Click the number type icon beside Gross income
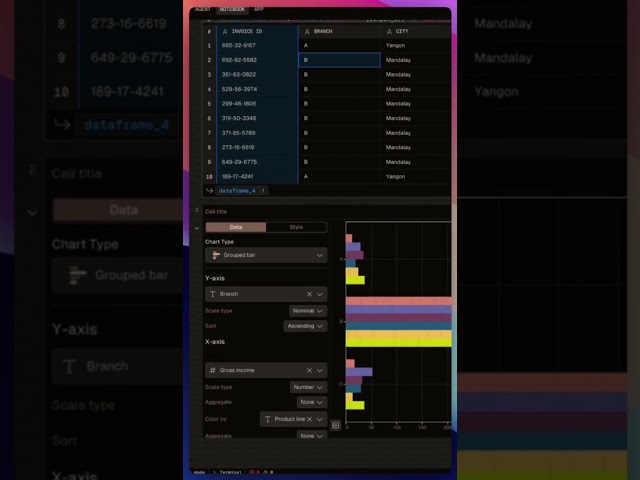The image size is (640, 480). [213, 370]
